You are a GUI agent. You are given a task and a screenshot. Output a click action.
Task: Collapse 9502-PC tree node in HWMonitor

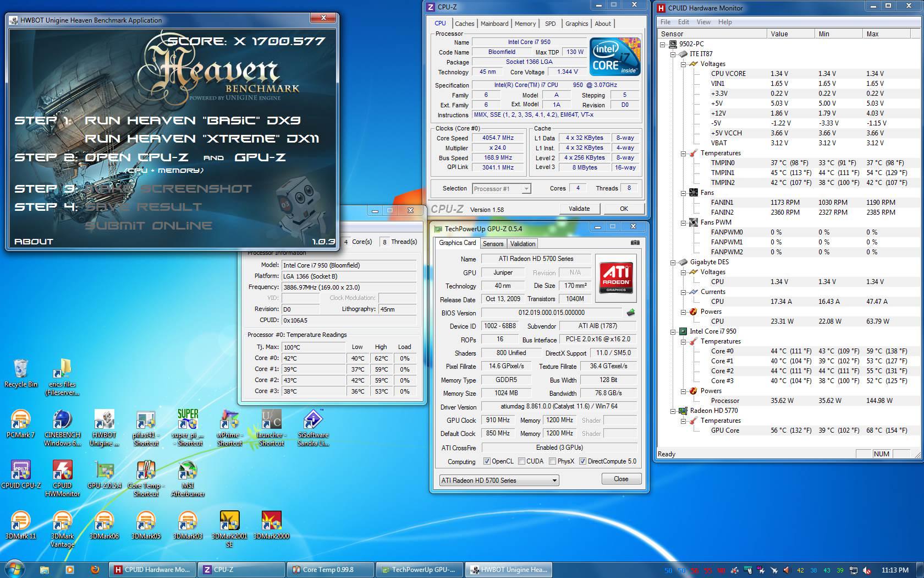[x=663, y=44]
